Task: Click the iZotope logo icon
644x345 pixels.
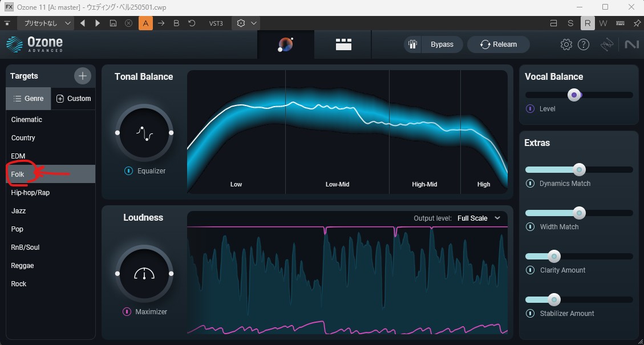Action: (607, 44)
